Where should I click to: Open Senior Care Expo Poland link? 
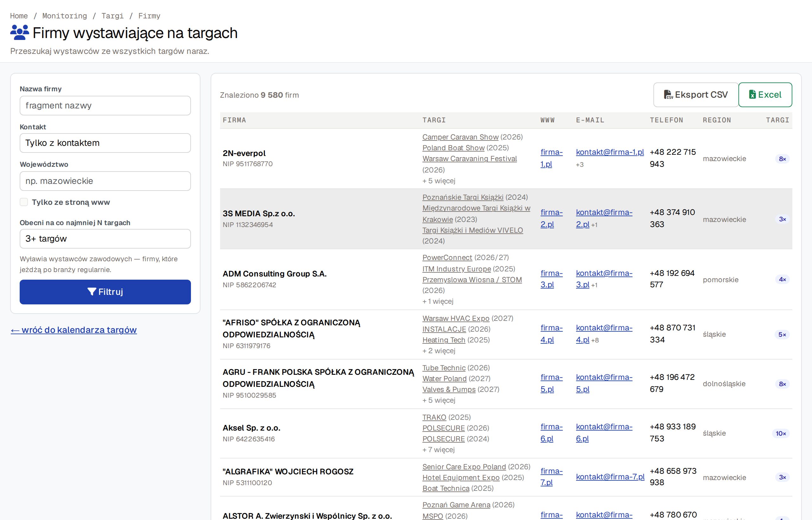pos(464,467)
